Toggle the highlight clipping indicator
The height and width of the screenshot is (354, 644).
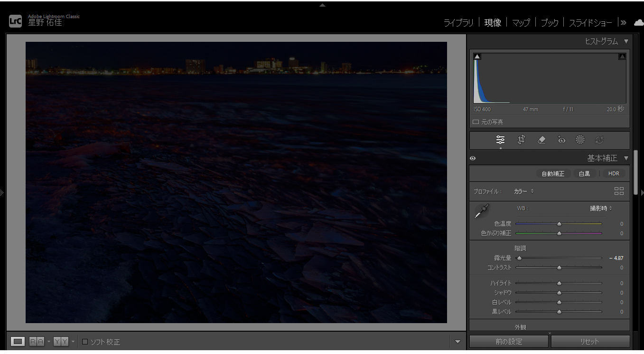[622, 57]
